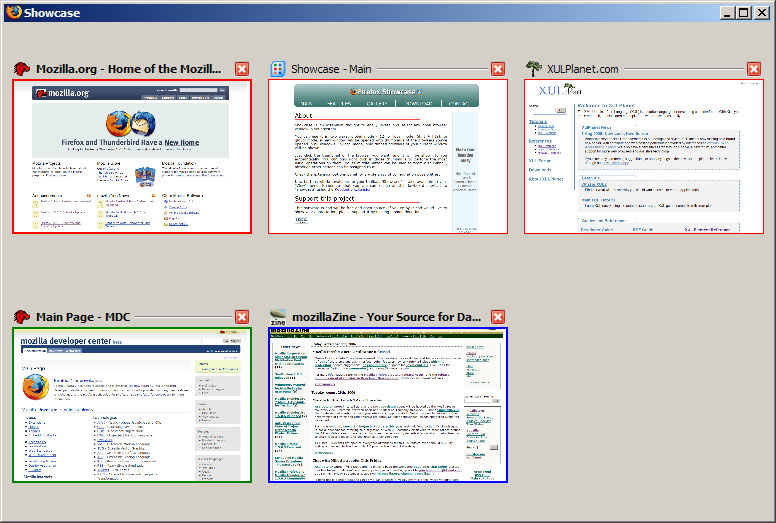
Task: Click the mozillaZine favicon icon
Action: click(x=278, y=317)
